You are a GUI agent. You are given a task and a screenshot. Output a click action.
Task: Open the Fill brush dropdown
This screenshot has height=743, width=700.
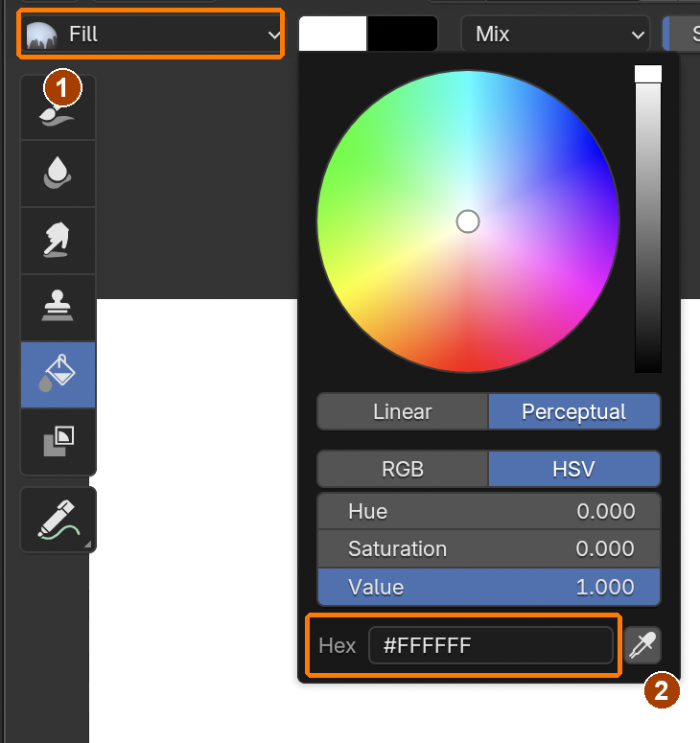coord(151,34)
